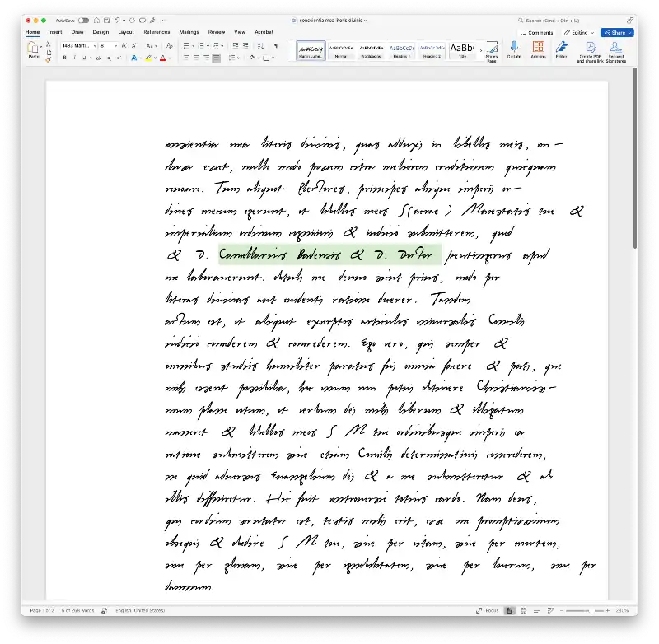This screenshot has width=659, height=644.
Task: Toggle Bold formatting
Action: pos(65,58)
